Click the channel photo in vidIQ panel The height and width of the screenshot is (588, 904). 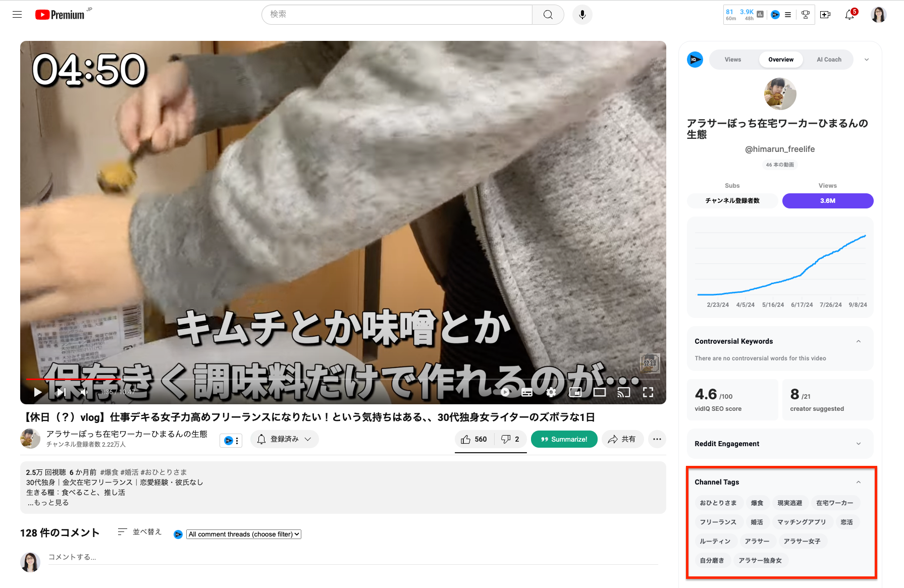tap(780, 94)
